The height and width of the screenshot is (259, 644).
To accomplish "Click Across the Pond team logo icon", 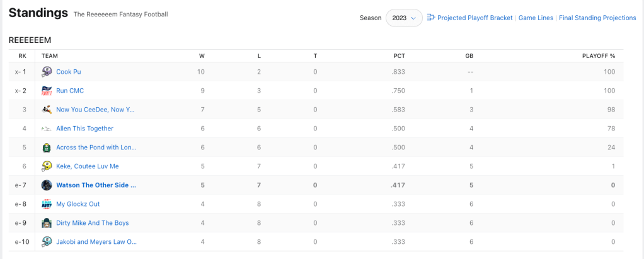I will [47, 147].
